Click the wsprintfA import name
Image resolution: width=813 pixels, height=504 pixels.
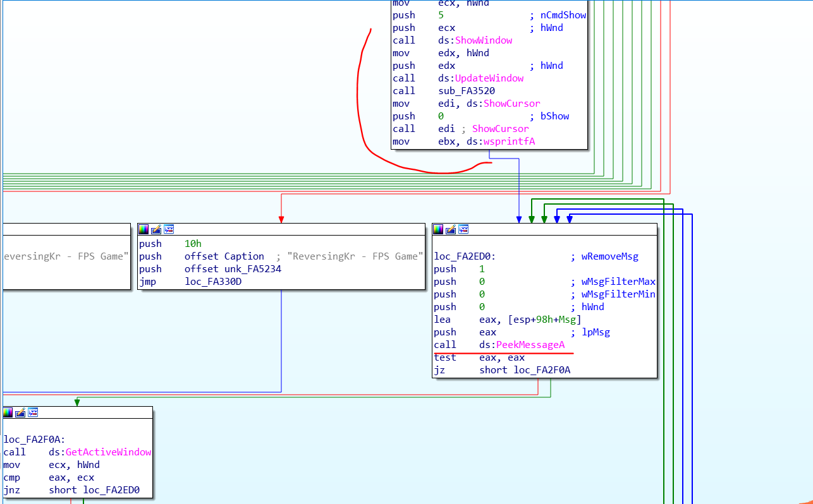point(510,141)
